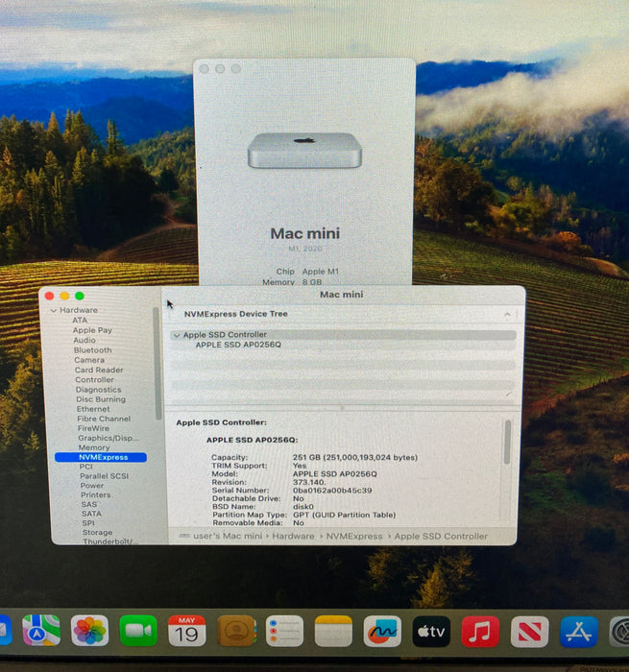The width and height of the screenshot is (629, 672).
Task: Select Camera in the sidebar
Action: click(x=89, y=360)
